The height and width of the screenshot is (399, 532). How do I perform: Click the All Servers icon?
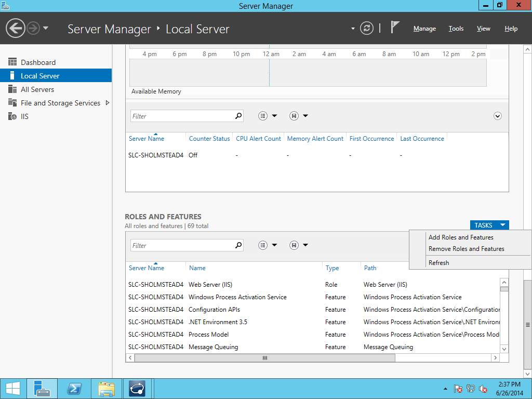(x=12, y=89)
